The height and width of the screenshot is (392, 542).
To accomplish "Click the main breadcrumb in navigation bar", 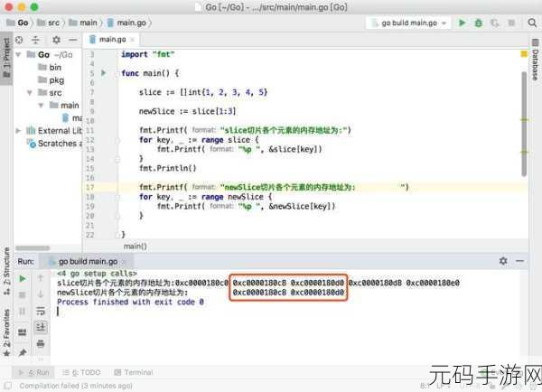I will pos(83,23).
